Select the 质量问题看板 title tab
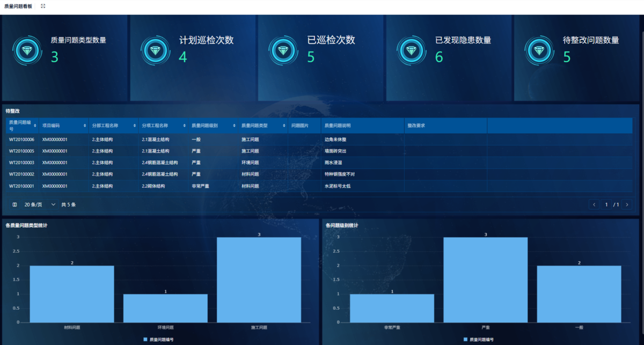Viewport: 644px width, 345px height. point(18,6)
